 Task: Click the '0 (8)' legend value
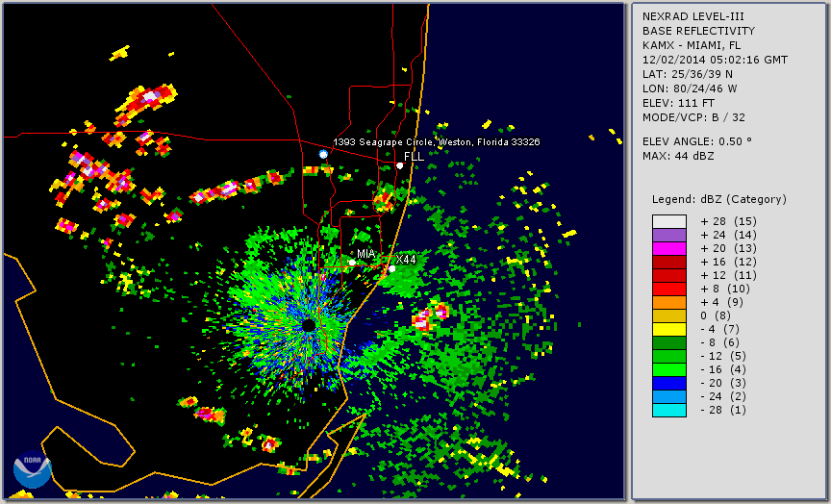716,315
